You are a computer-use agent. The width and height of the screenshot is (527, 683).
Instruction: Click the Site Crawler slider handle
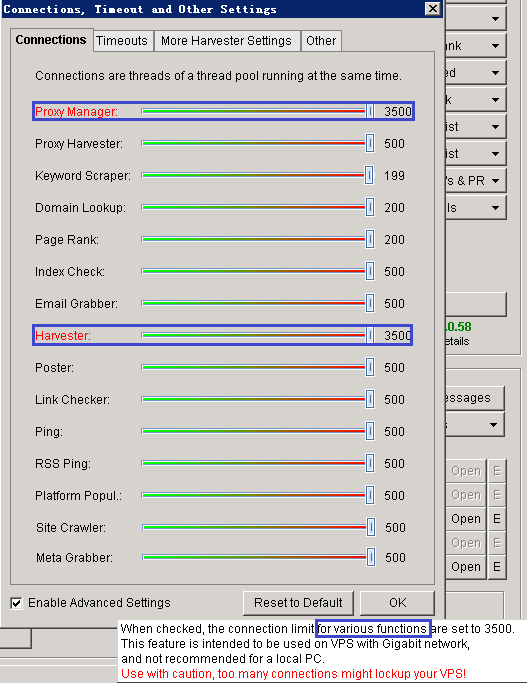point(371,527)
